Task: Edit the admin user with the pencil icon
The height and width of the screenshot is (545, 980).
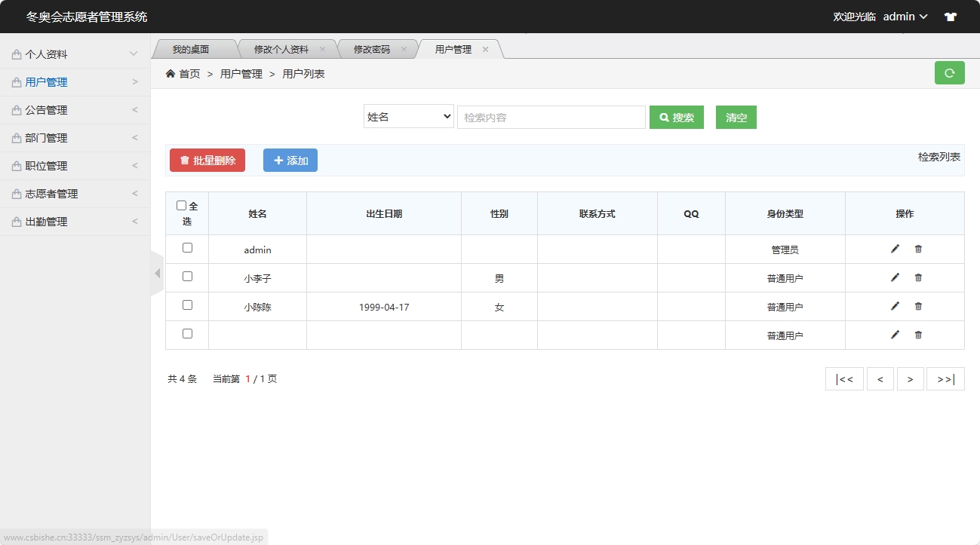Action: point(894,248)
